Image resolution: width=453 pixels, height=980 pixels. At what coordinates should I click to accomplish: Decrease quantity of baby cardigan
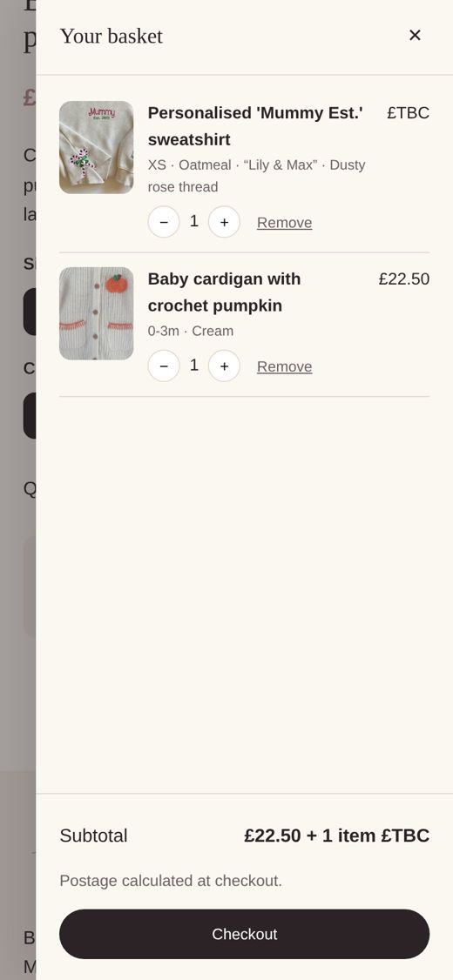coord(164,366)
